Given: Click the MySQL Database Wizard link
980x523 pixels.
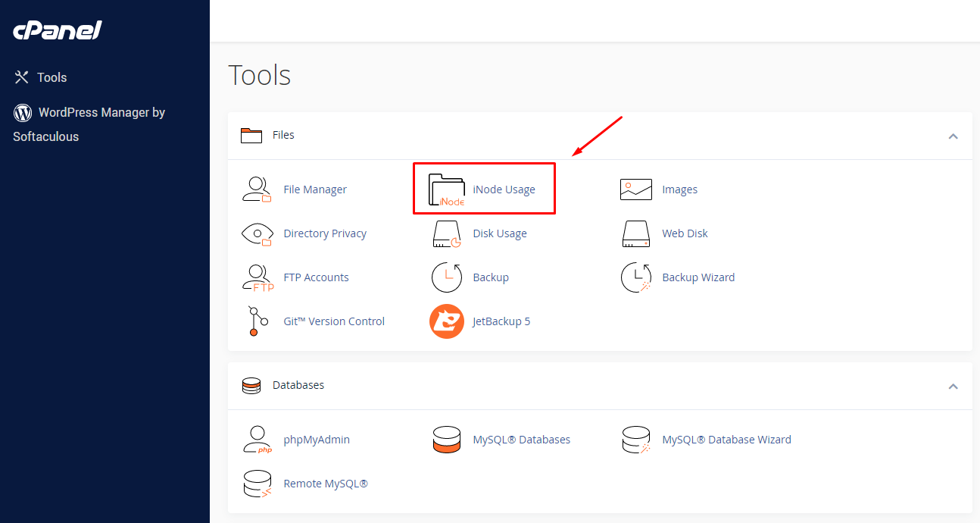Looking at the screenshot, I should coord(726,440).
